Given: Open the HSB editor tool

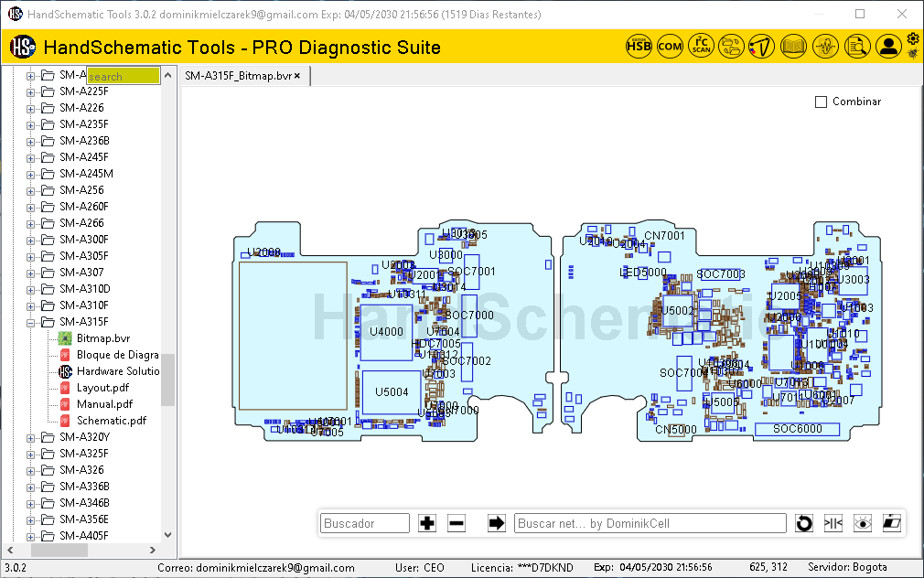Looking at the screenshot, I should coord(639,46).
